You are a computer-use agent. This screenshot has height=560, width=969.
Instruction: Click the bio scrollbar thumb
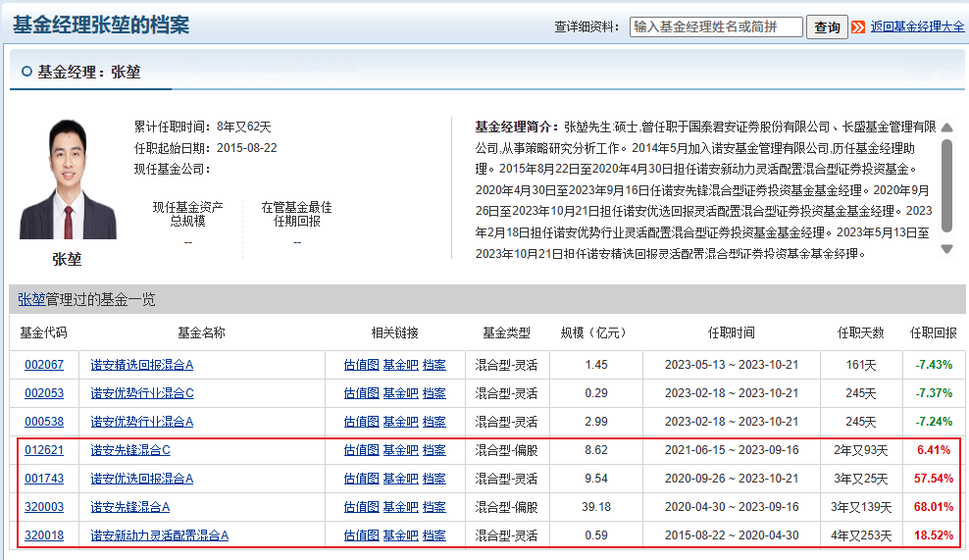pos(946,186)
